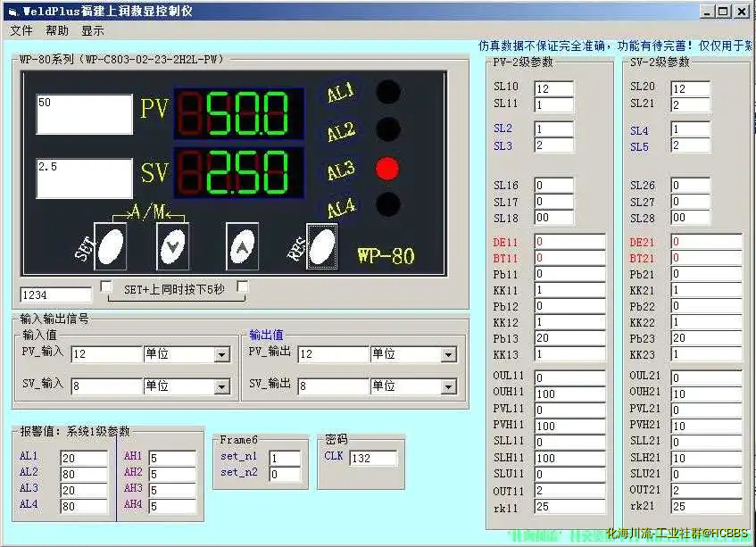Click the SL18 parameter field
The height and width of the screenshot is (547, 756).
554,218
